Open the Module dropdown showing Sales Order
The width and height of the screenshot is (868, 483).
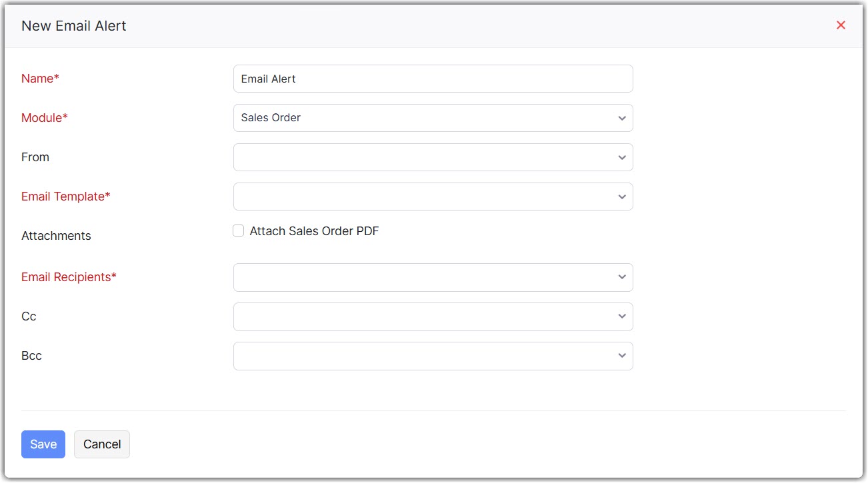tap(433, 118)
